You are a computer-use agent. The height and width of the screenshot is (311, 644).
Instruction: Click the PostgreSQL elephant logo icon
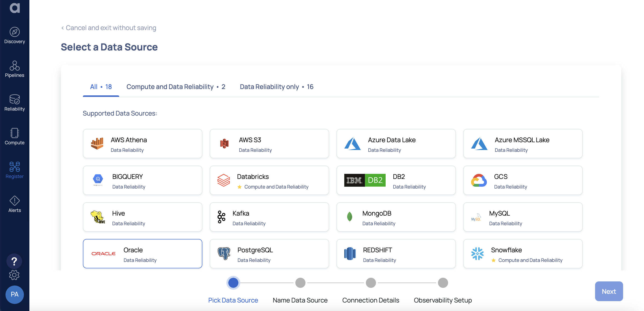pyautogui.click(x=224, y=254)
